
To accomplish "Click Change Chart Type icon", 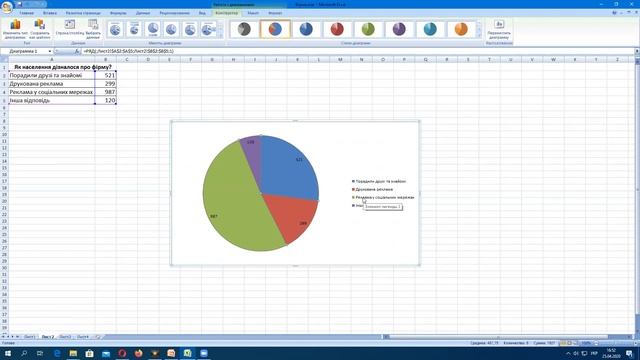I will 16,29.
